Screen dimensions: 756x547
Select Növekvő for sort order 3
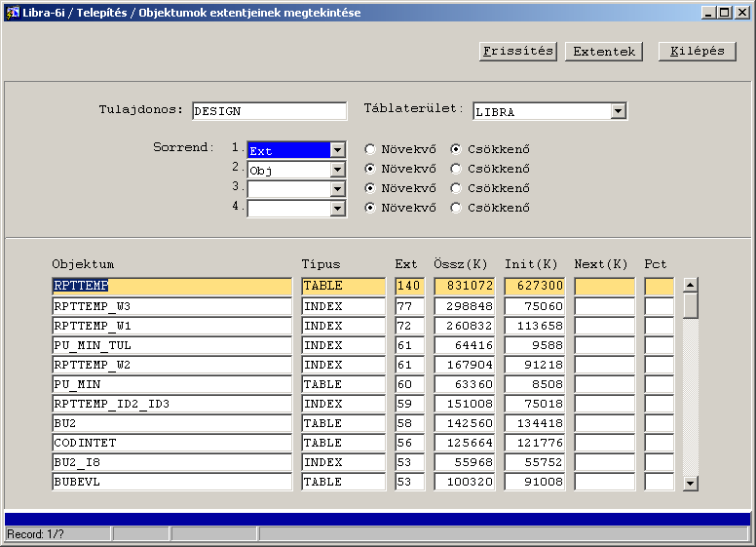[x=370, y=188]
